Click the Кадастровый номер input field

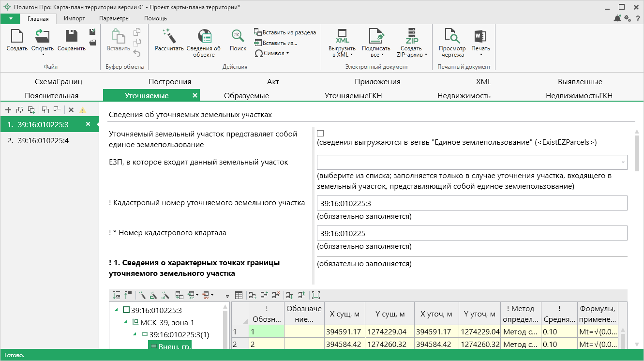[x=472, y=203]
